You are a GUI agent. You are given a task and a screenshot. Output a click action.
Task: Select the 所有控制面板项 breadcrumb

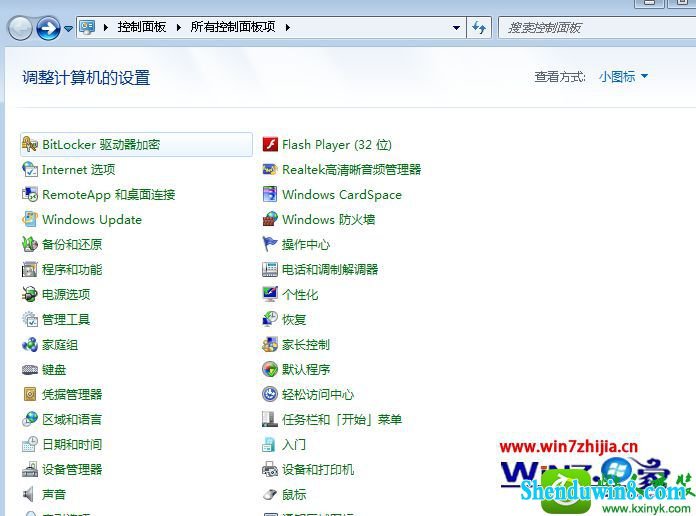tap(233, 27)
